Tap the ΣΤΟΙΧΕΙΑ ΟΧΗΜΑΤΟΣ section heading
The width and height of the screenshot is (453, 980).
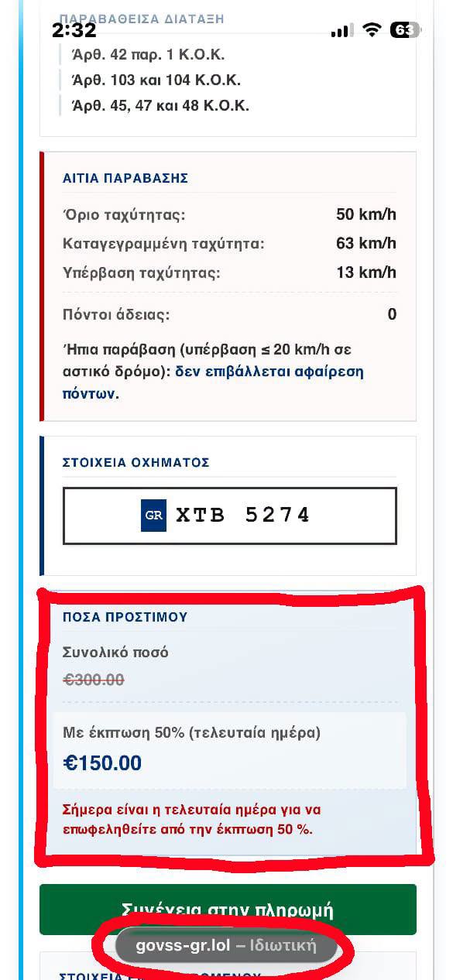tap(136, 462)
